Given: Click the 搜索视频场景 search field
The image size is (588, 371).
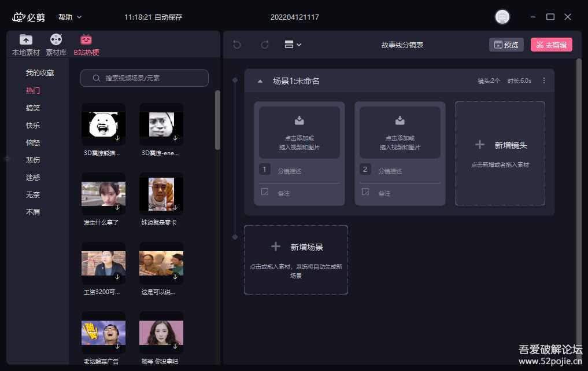Looking at the screenshot, I should pyautogui.click(x=145, y=78).
